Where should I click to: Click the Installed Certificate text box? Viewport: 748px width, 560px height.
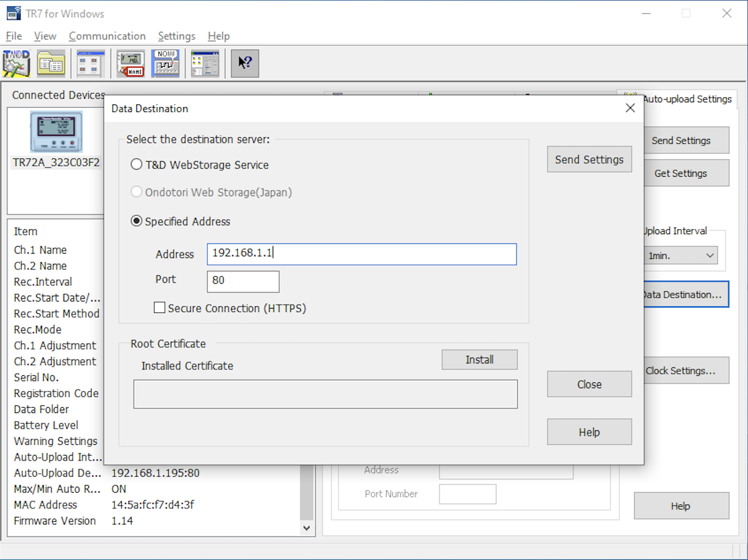pyautogui.click(x=325, y=394)
